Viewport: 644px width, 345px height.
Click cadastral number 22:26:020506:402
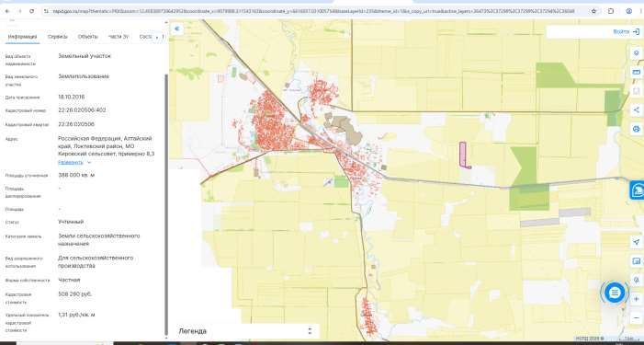tap(82, 110)
